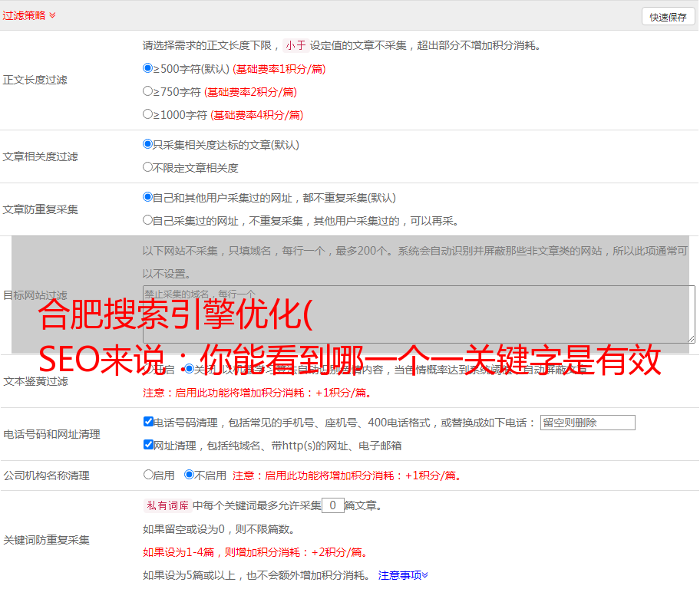The width and height of the screenshot is (700, 589).
Task: Collapse the 过滤策略 section chevron
Action: [x=52, y=15]
